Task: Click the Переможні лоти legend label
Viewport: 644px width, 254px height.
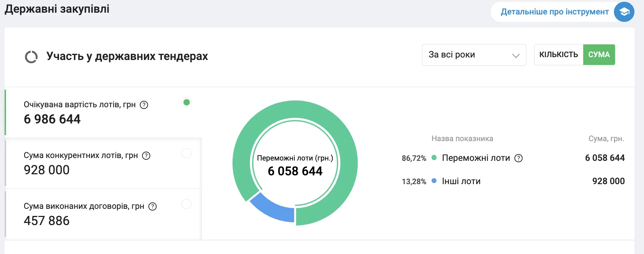Action: click(x=476, y=158)
